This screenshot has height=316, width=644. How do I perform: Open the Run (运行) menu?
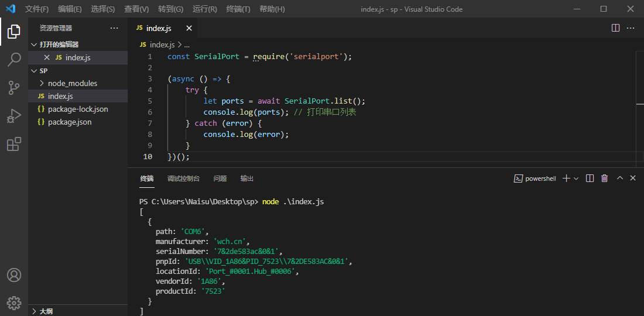pos(204,9)
